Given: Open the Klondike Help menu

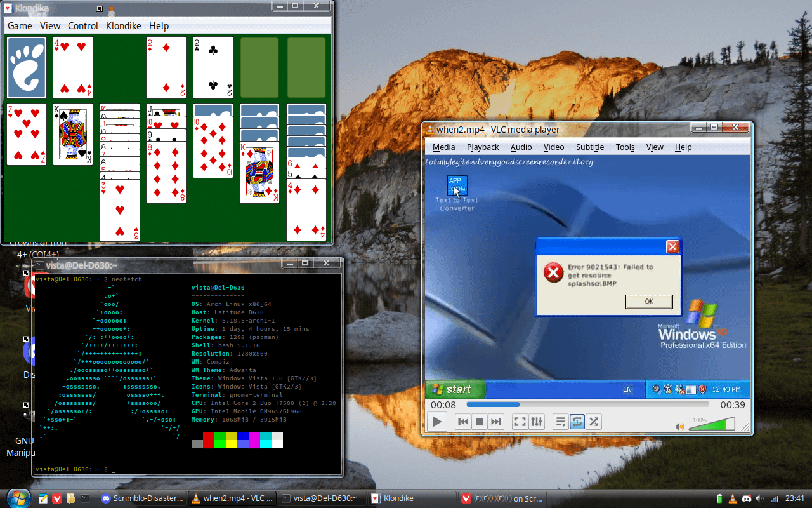Looking at the screenshot, I should [x=159, y=26].
